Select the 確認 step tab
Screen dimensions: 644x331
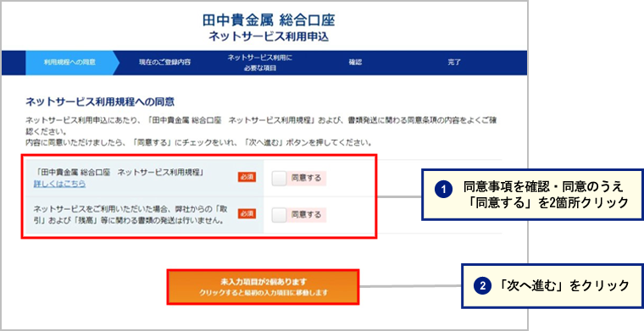355,63
